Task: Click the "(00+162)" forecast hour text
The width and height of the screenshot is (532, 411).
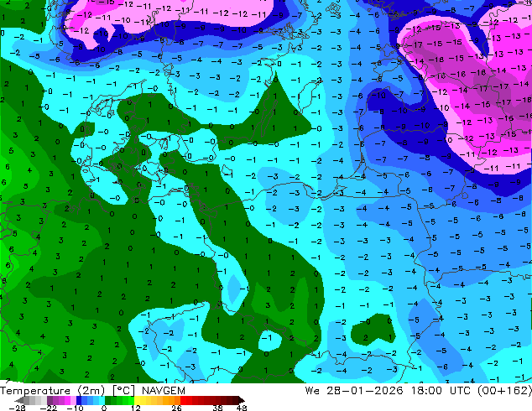Action: [504, 391]
